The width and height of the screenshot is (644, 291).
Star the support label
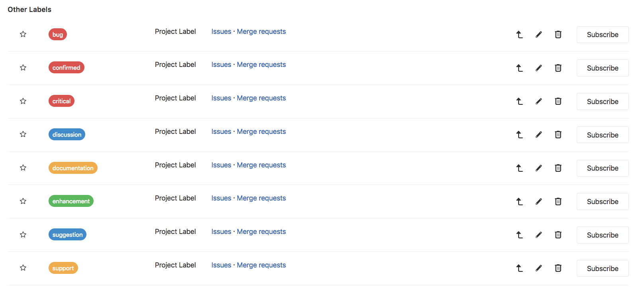23,268
